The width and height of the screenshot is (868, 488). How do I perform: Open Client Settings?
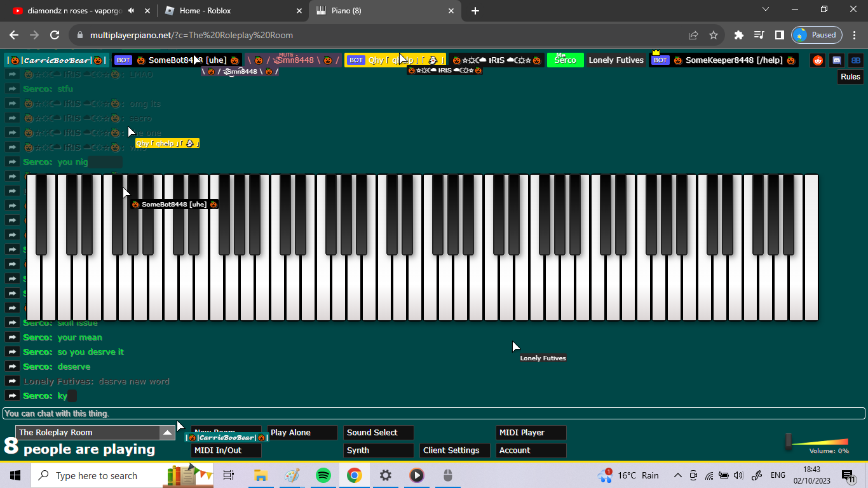click(455, 451)
